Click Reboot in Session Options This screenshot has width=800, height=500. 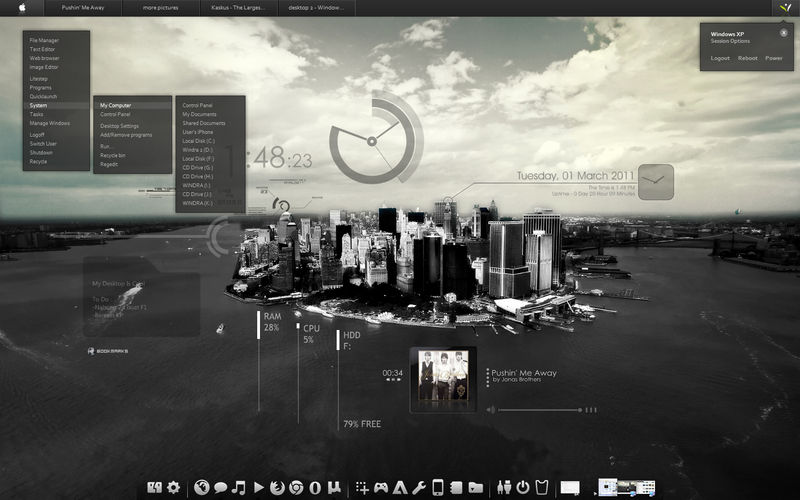[747, 58]
